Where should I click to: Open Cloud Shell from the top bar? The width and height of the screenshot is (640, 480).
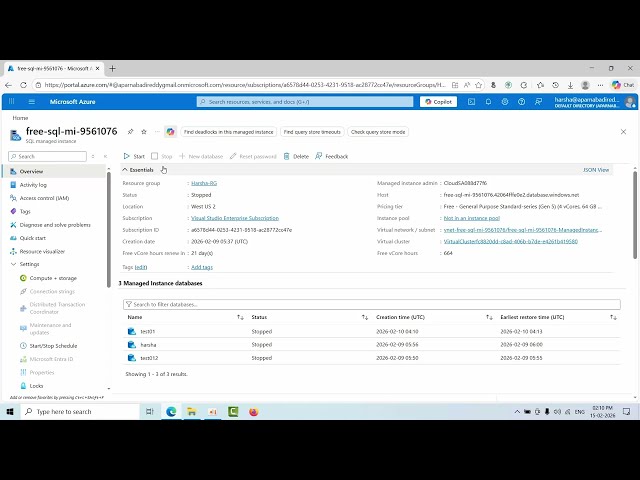(471, 102)
